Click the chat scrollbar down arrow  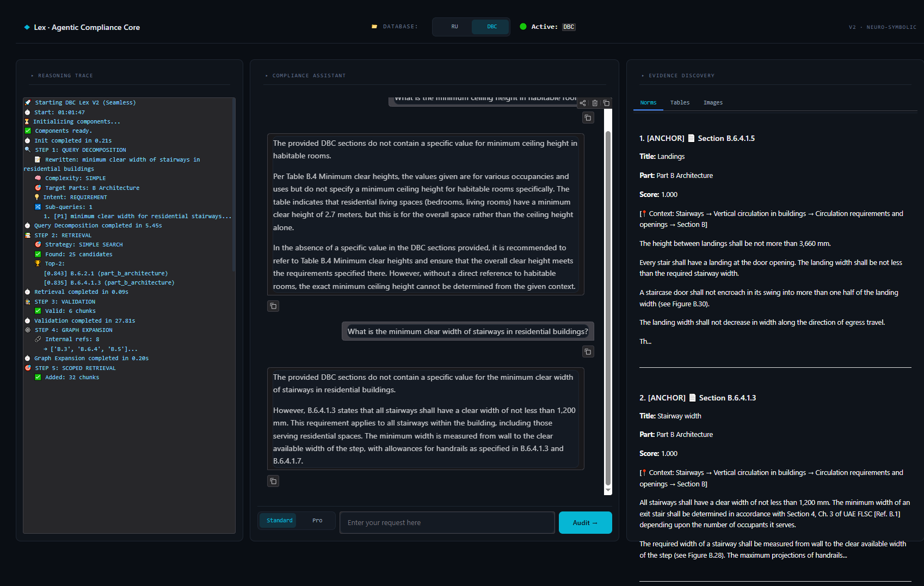pyautogui.click(x=608, y=491)
